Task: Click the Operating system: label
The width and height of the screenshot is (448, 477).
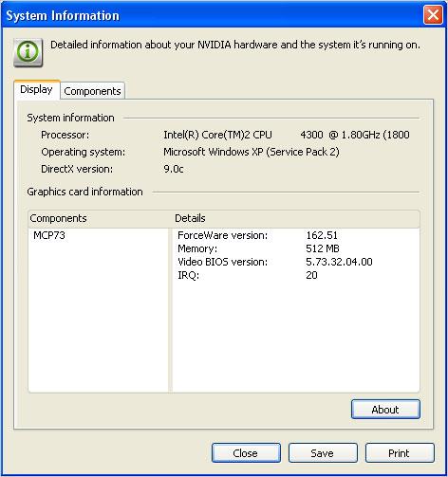Action: click(x=84, y=152)
